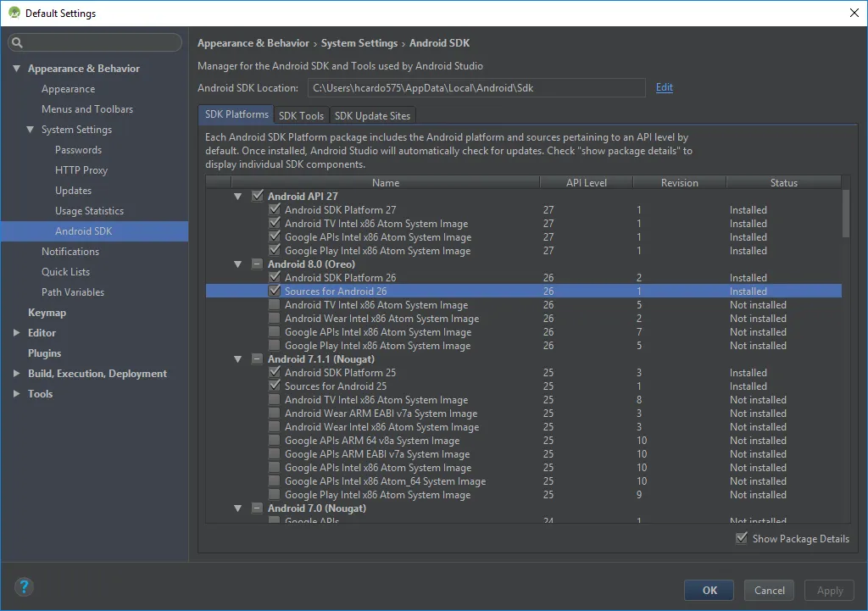Close the Default Settings dialog
Screen dimensions: 868x611
tap(854, 13)
